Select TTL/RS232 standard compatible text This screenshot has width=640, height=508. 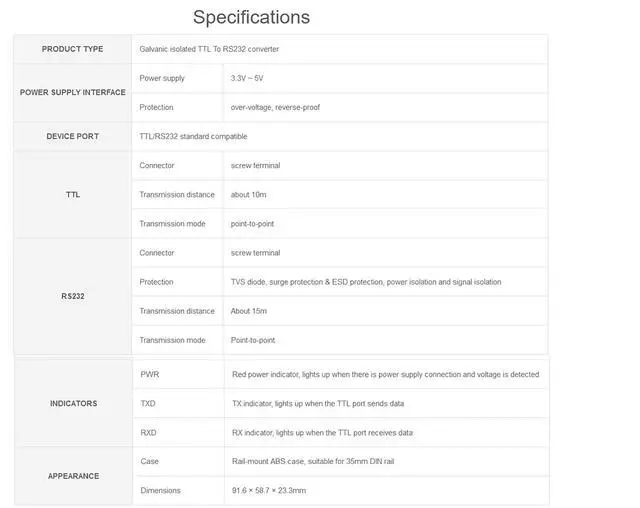[193, 136]
